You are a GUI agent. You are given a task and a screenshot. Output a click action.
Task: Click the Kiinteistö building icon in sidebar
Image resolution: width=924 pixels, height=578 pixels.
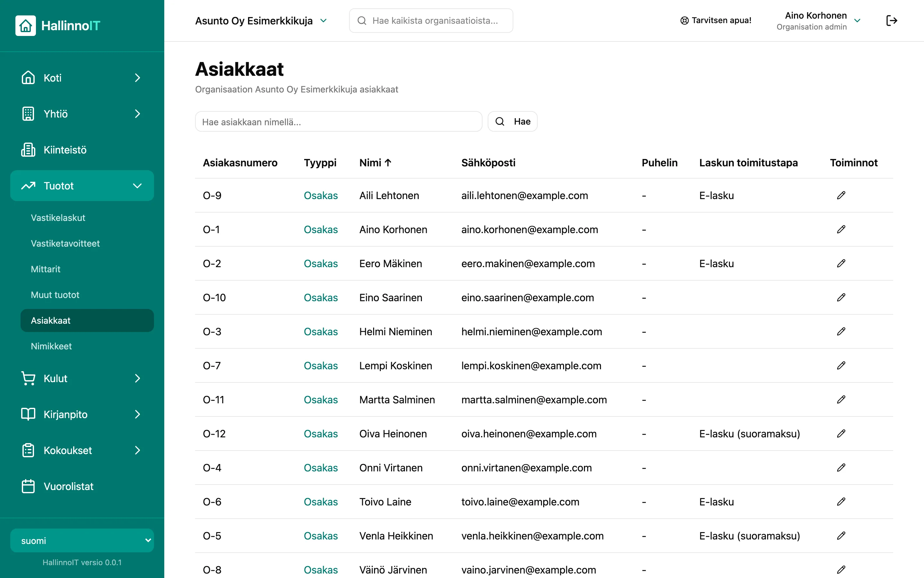[28, 150]
